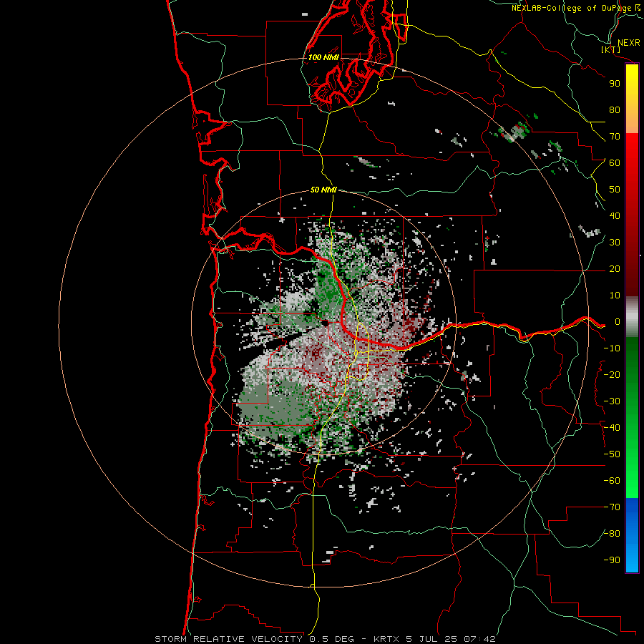Click the 50 NMI range ring label
The height and width of the screenshot is (644, 644).
pyautogui.click(x=323, y=190)
